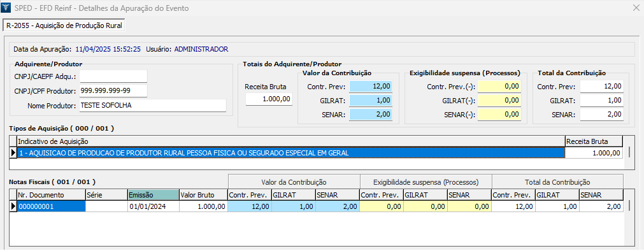644x251 pixels.
Task: Sort by the Emissão column header
Action: click(153, 195)
